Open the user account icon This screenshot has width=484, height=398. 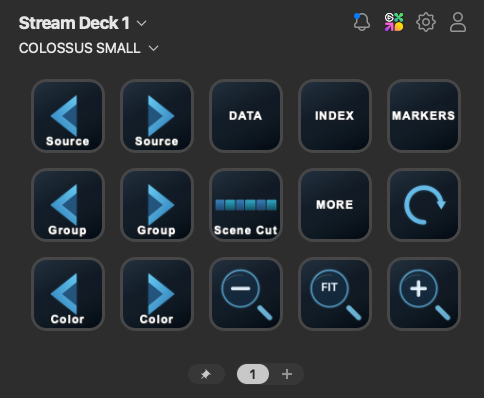coord(458,22)
